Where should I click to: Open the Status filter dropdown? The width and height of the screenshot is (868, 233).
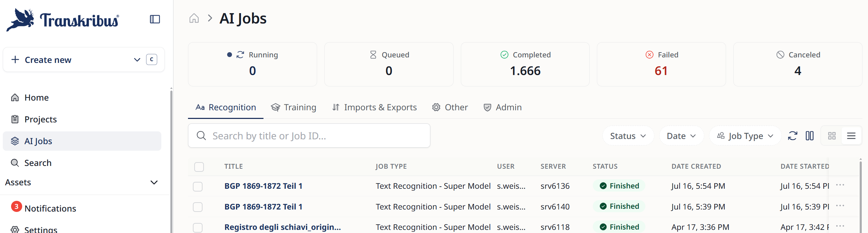(x=628, y=136)
